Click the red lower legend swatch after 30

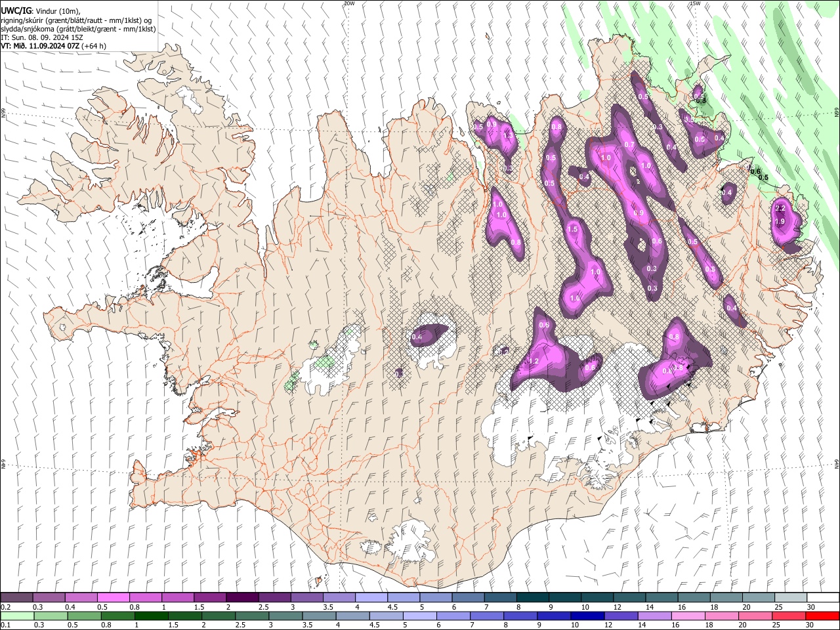click(823, 616)
